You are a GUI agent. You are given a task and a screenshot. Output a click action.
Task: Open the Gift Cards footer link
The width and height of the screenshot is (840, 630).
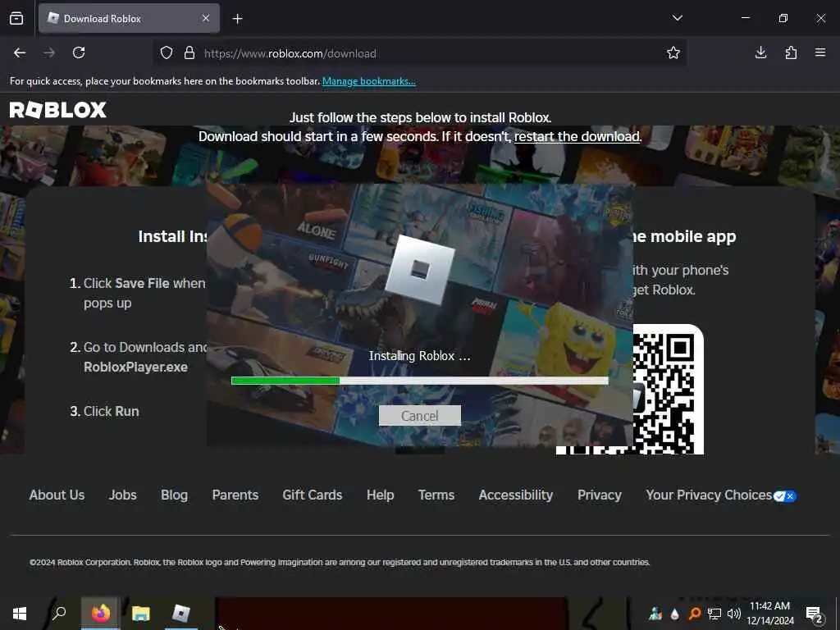313,495
